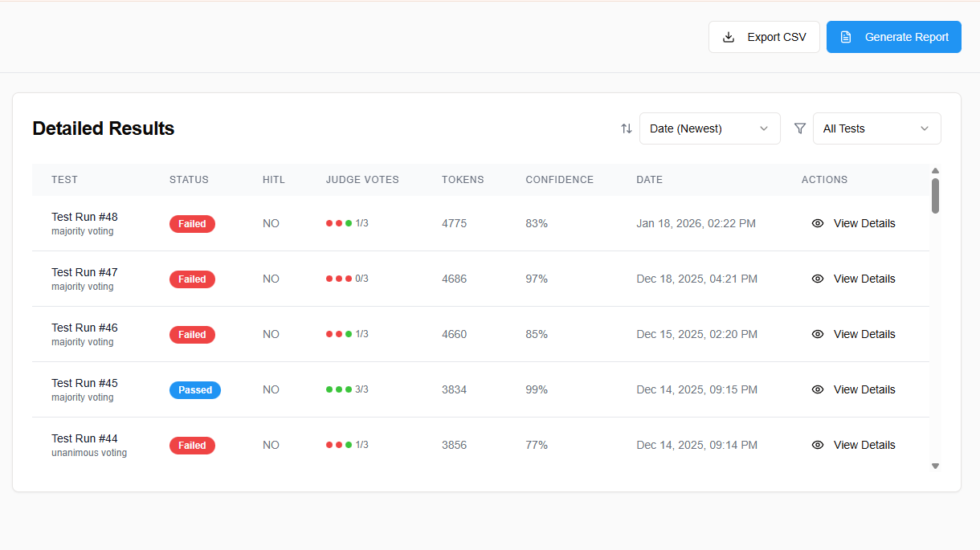Click the Failed status badge on Test Run #48

click(x=192, y=224)
